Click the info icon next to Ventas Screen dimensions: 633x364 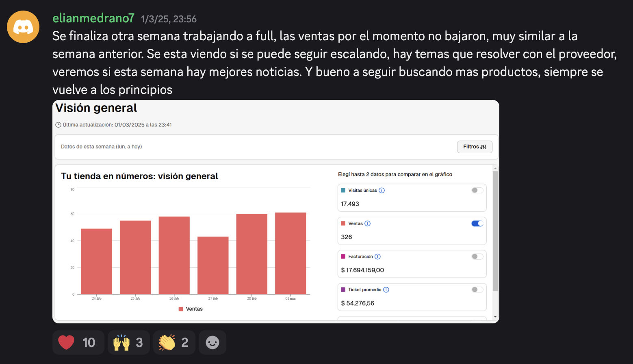(x=367, y=223)
